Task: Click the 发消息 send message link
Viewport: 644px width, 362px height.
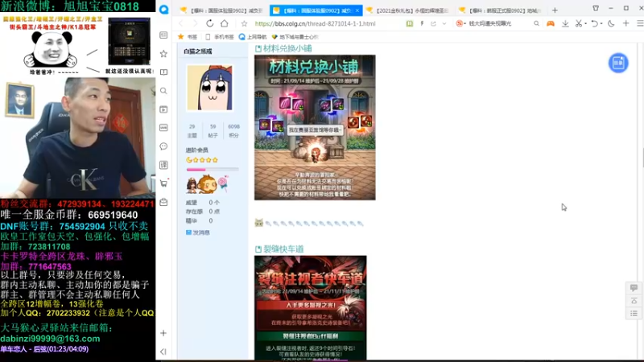Action: pos(198,232)
